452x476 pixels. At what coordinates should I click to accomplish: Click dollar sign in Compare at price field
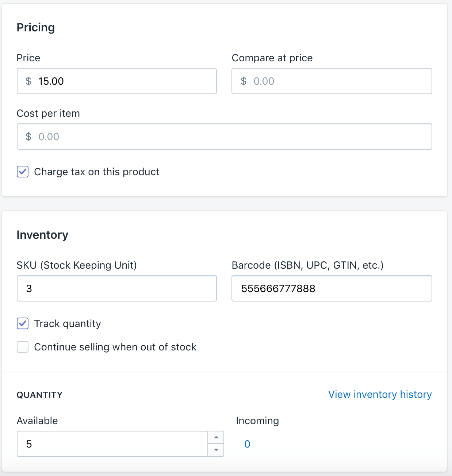tap(244, 81)
